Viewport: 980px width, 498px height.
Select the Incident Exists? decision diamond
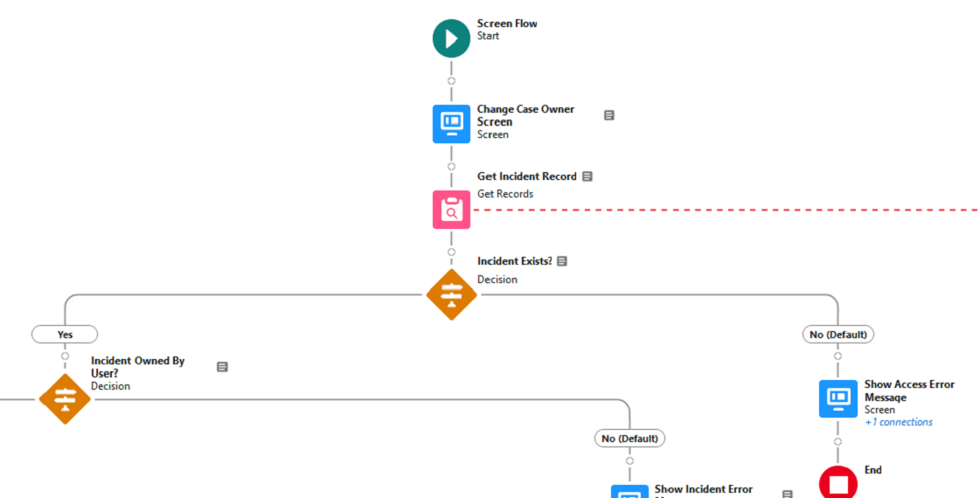451,295
